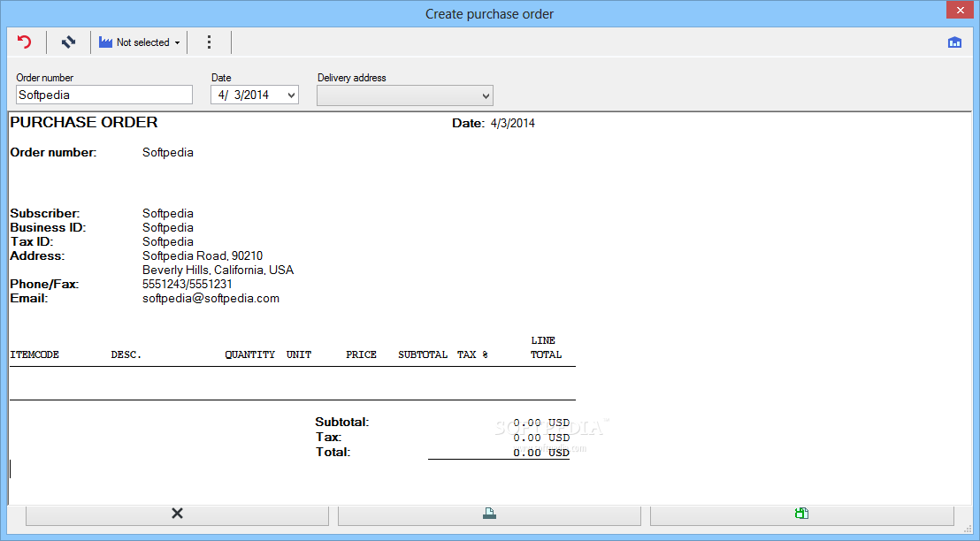The width and height of the screenshot is (980, 541).
Task: Open the three-dot more options menu
Action: 209,42
